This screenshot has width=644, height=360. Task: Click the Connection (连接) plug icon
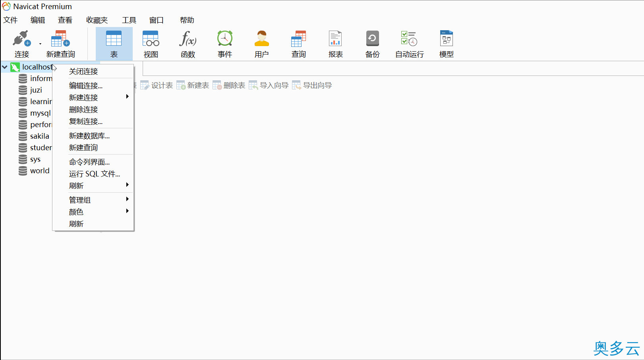click(21, 39)
